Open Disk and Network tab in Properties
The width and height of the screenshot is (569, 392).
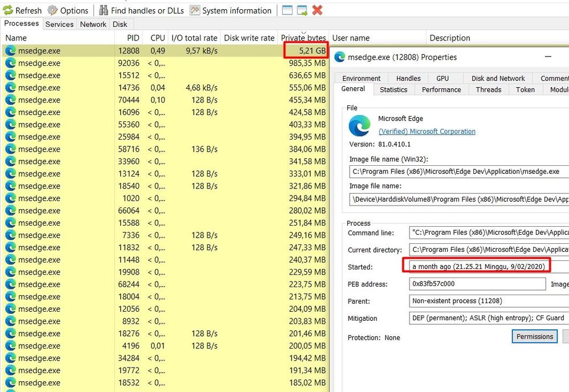pyautogui.click(x=498, y=79)
